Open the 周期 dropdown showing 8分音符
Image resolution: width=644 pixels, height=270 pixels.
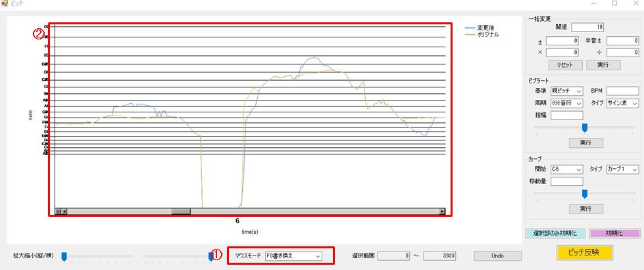pos(567,104)
